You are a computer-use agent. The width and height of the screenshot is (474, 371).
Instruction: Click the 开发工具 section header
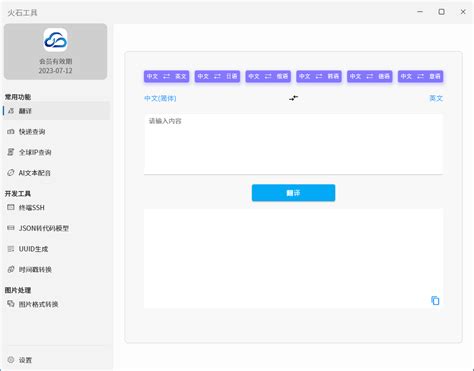point(18,194)
